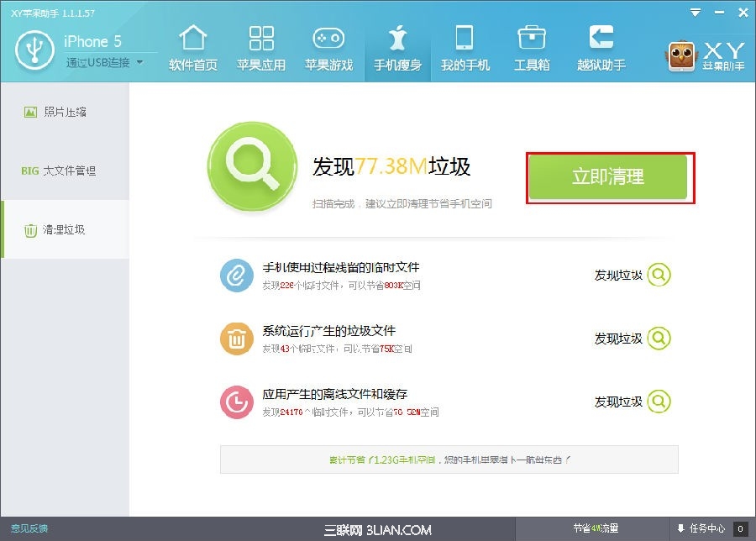Click the 手机瘦身 tab
The width and height of the screenshot is (756, 541).
coord(397,48)
